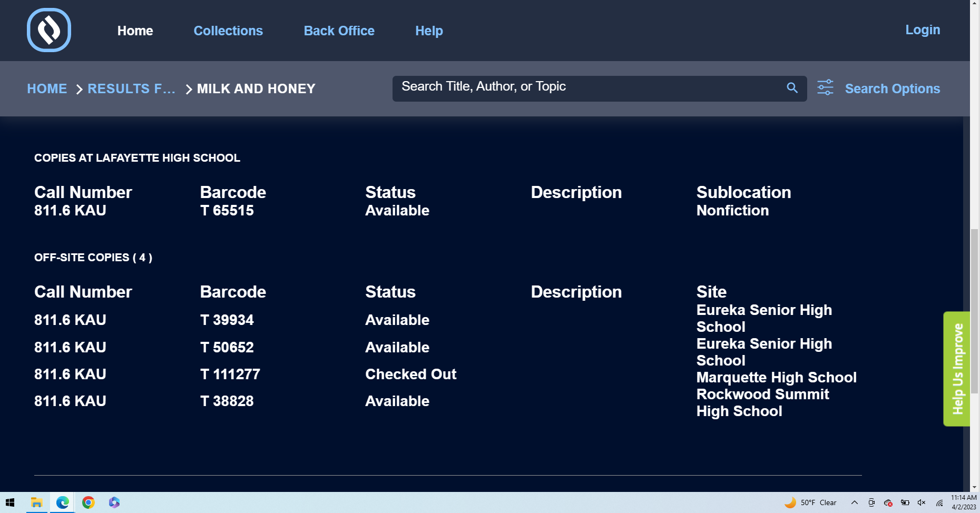Open the Copilot app taskbar icon
This screenshot has height=513, width=980.
(x=114, y=502)
